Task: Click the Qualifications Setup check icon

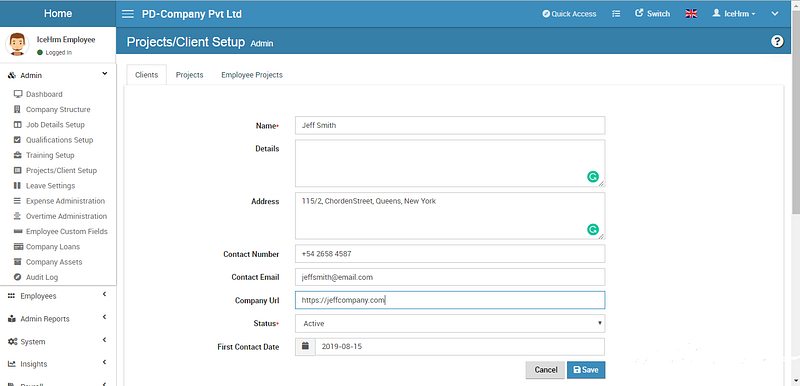Action: point(17,140)
